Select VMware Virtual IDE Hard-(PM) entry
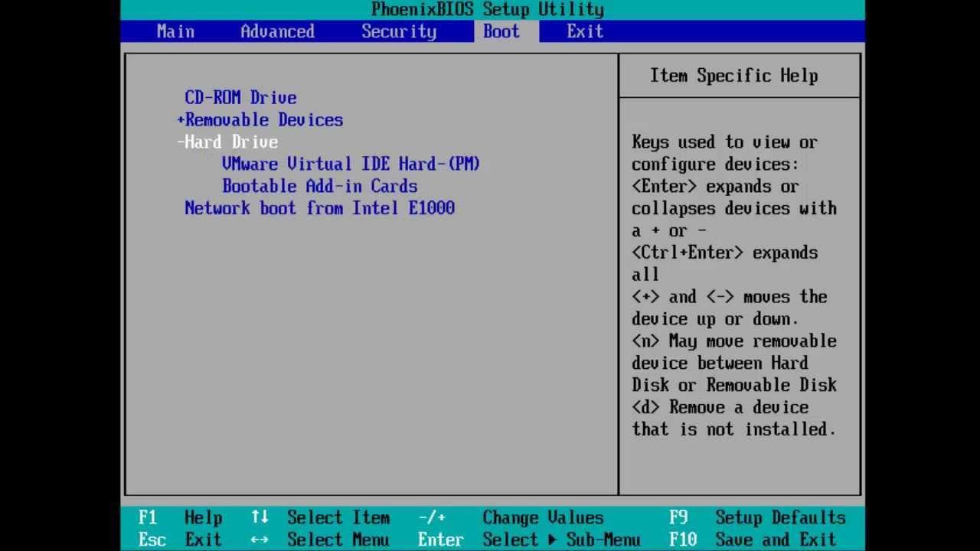Viewport: 980px width, 551px height. [x=351, y=165]
